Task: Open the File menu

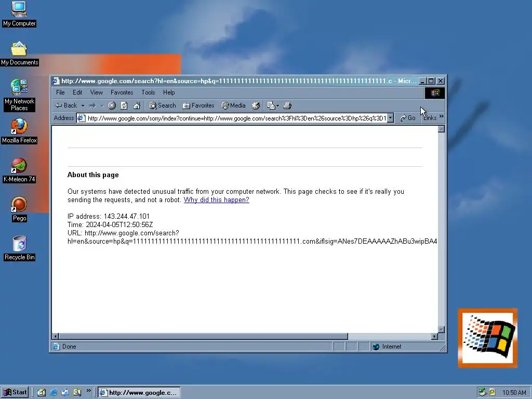Action: coord(60,92)
